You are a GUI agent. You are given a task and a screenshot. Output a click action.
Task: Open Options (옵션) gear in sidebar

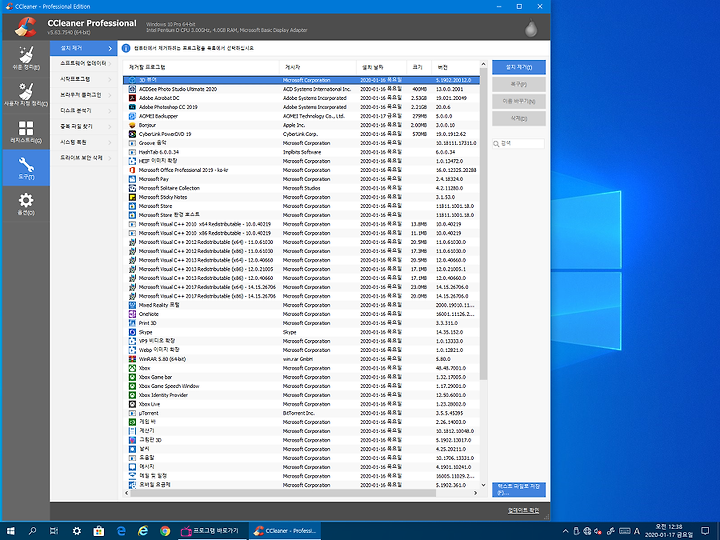[x=26, y=204]
